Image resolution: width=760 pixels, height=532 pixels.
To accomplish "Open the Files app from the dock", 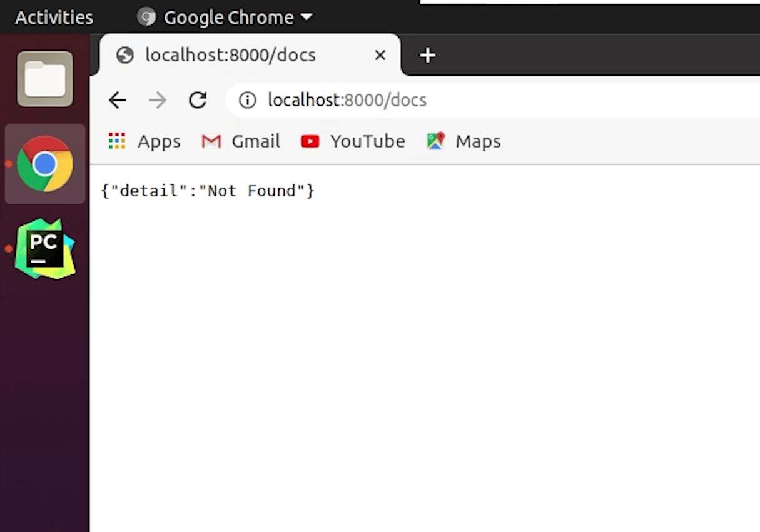I will [x=45, y=79].
